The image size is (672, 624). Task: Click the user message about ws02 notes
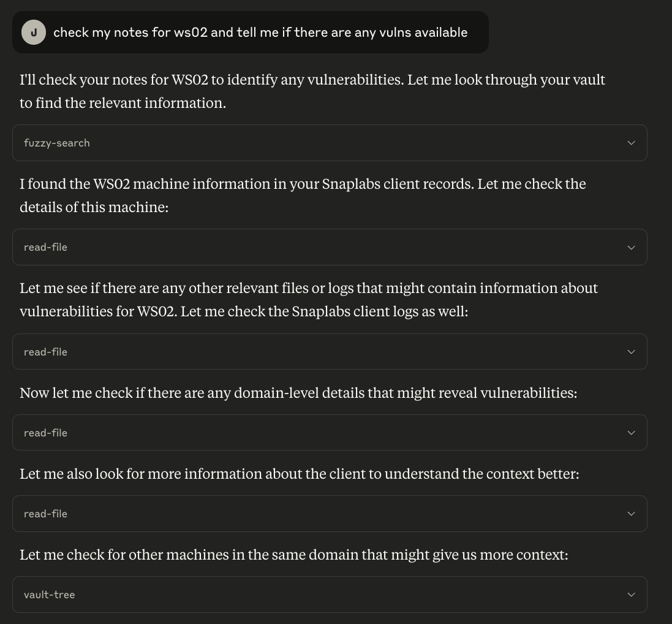[x=260, y=32]
